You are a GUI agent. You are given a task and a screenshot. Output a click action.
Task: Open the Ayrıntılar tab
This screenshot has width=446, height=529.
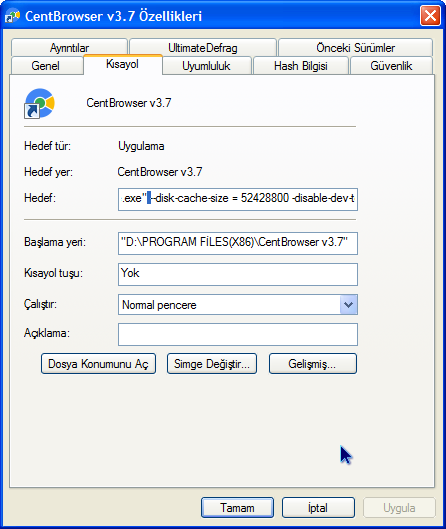click(69, 47)
